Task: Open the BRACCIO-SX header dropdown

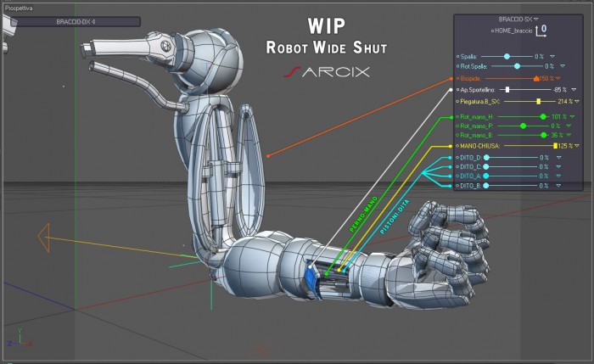Action: (x=536, y=19)
